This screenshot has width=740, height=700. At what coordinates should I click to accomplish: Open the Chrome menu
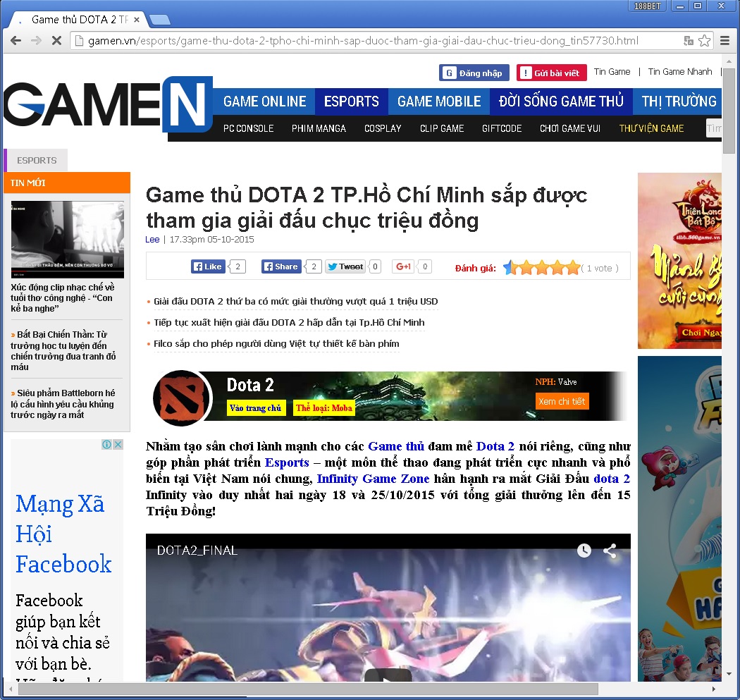[725, 41]
